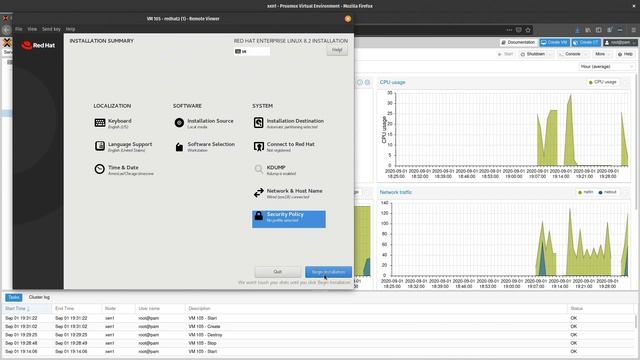
Task: Select task started Sep 01 19:14:06
Action: coord(318,351)
